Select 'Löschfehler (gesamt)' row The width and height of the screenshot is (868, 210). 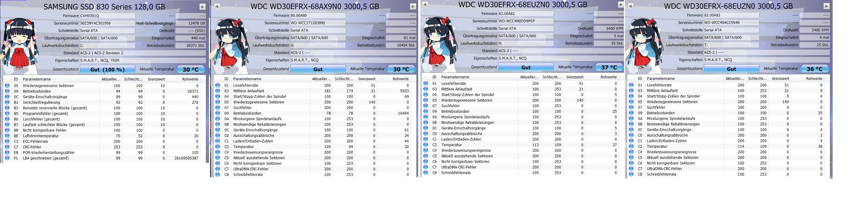(x=102, y=119)
